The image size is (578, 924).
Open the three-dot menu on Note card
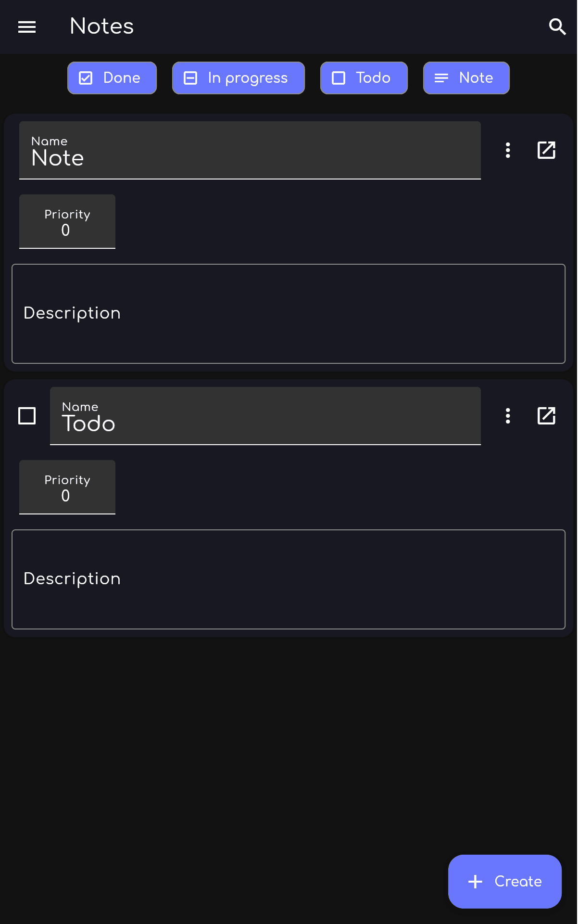click(508, 150)
